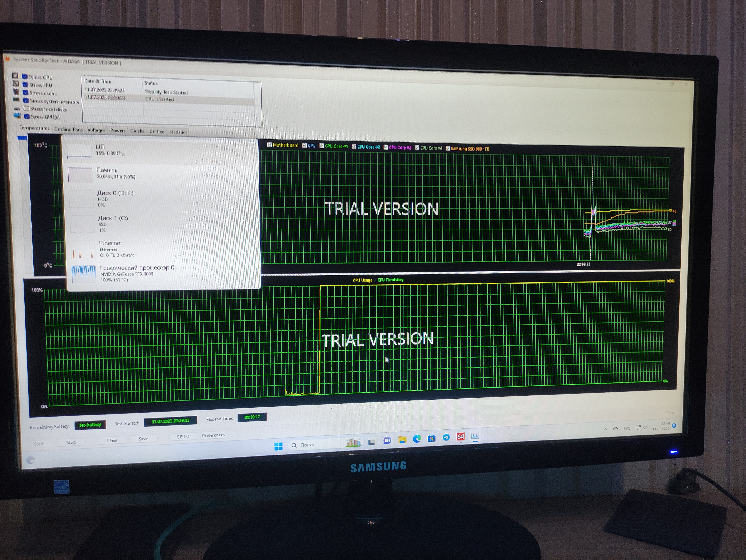Open Microsoft Store from taskbar
The width and height of the screenshot is (746, 560).
point(431,438)
